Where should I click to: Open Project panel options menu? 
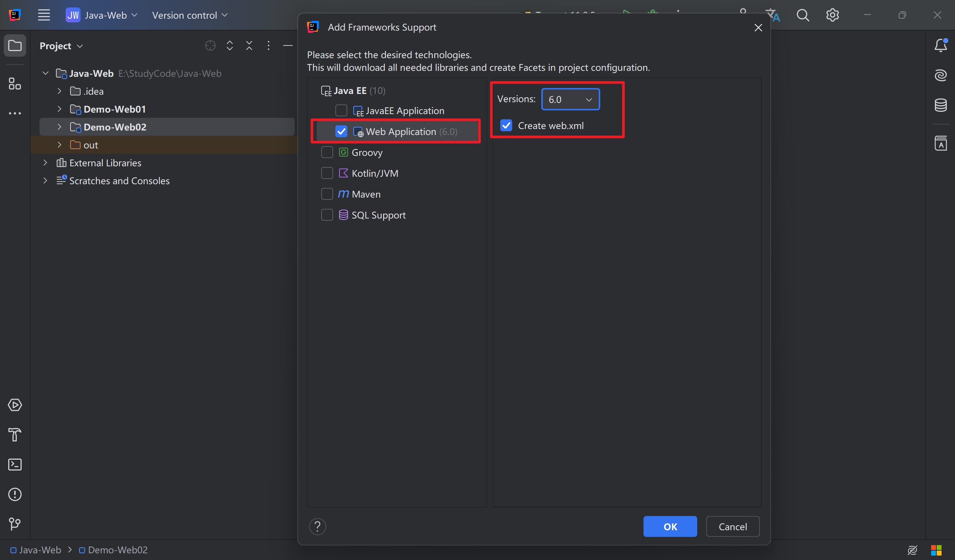pos(268,46)
